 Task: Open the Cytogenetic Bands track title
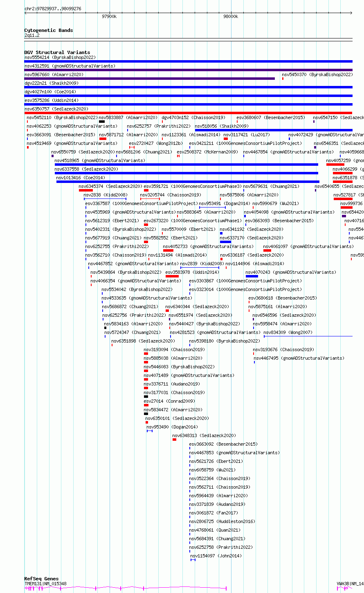[49, 30]
